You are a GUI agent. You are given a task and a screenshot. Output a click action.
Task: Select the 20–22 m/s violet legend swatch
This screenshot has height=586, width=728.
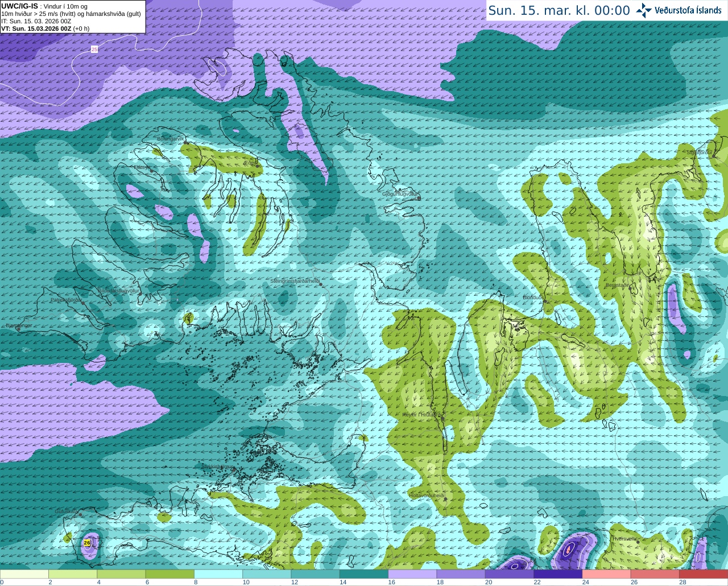pyautogui.click(x=510, y=574)
